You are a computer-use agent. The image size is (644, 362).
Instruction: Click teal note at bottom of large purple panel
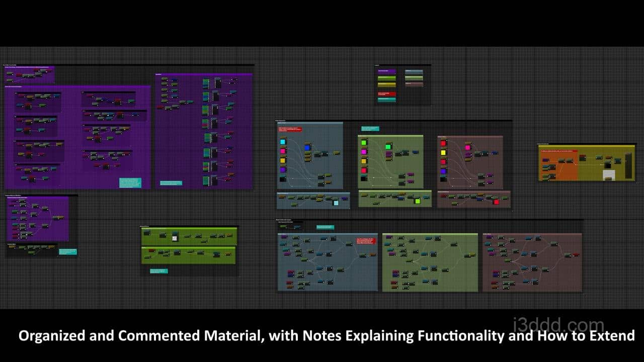click(x=130, y=183)
